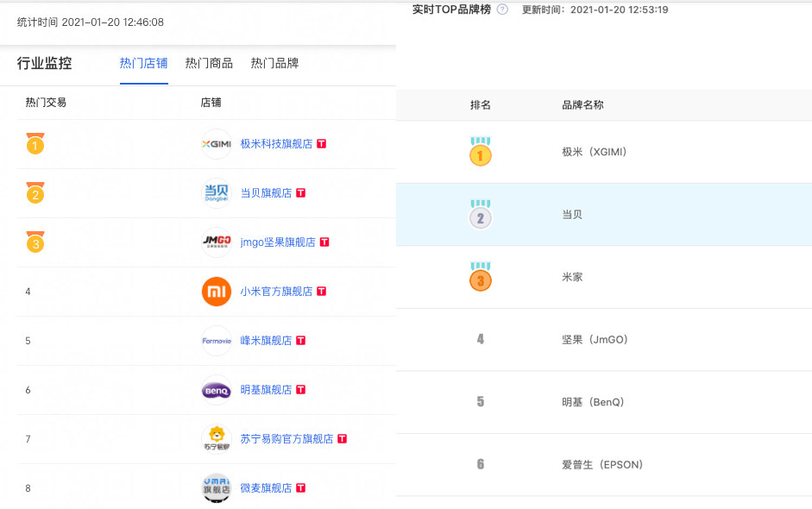
Task: Click the orange Xiaomi logo icon
Action: click(x=216, y=292)
